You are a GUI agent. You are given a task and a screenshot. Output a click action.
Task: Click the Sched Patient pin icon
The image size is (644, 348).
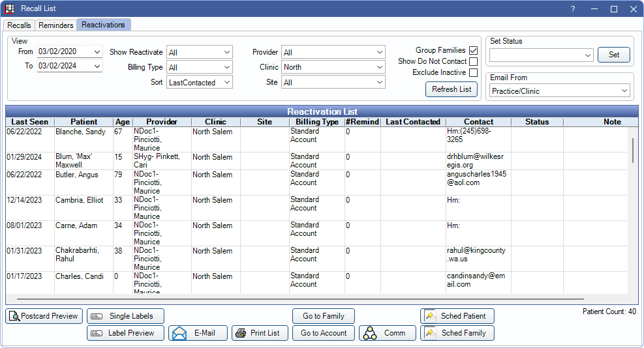point(430,316)
